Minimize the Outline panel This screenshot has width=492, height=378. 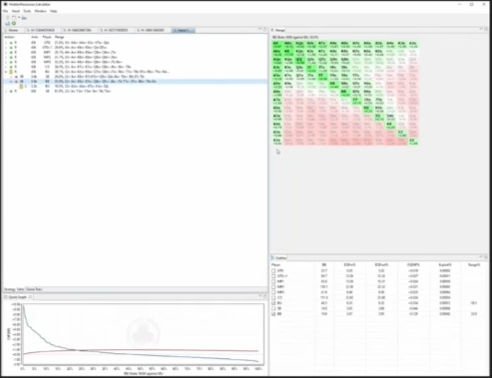click(x=481, y=257)
